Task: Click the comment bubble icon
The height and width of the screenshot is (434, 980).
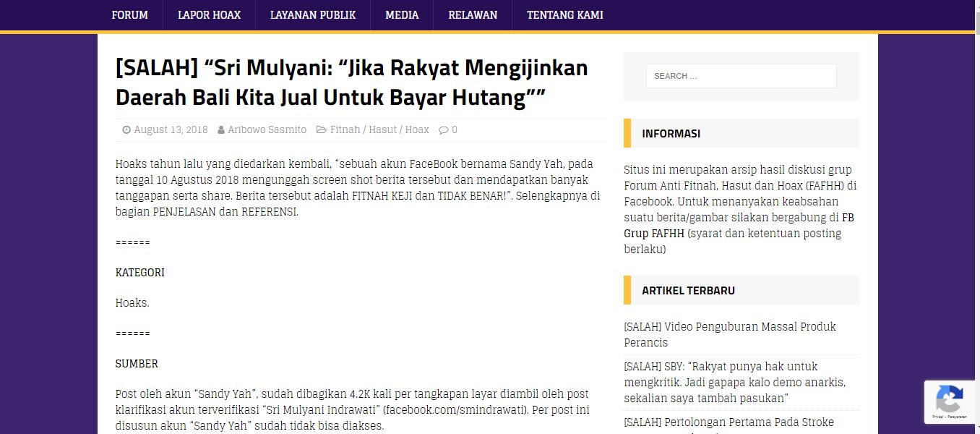Action: [x=444, y=130]
